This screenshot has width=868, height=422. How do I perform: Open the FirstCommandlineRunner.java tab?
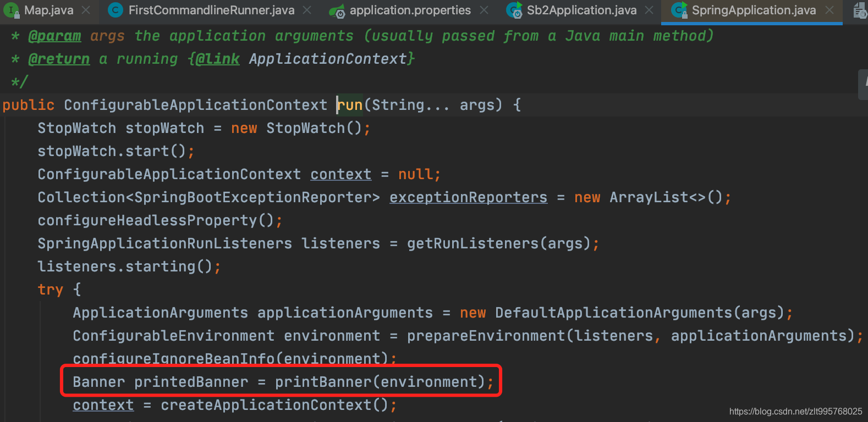211,10
